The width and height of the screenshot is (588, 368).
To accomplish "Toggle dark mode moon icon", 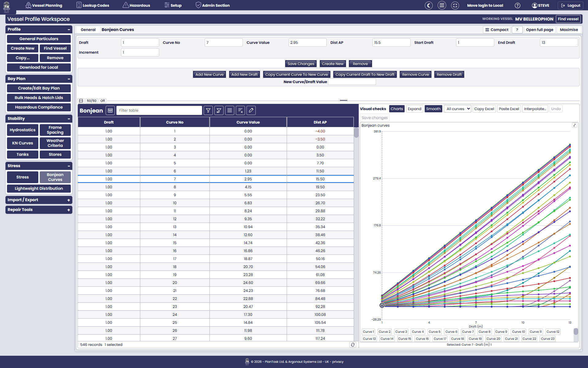I will (x=429, y=6).
